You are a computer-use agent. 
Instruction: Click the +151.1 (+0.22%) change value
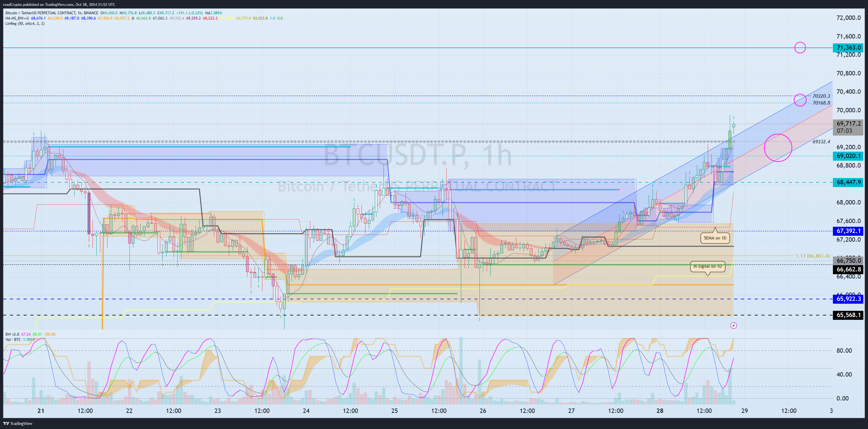[189, 13]
